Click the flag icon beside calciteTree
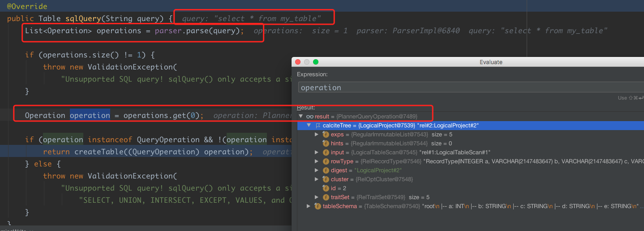The image size is (644, 231). (318, 126)
